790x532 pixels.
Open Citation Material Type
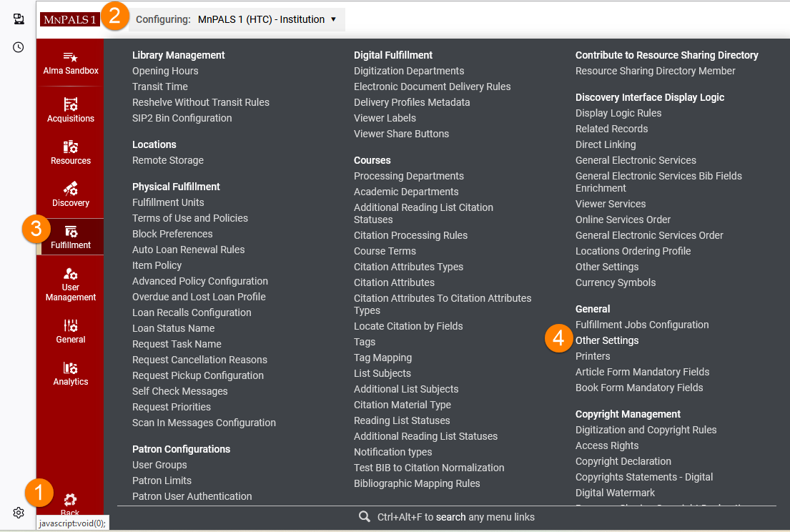[x=402, y=405]
